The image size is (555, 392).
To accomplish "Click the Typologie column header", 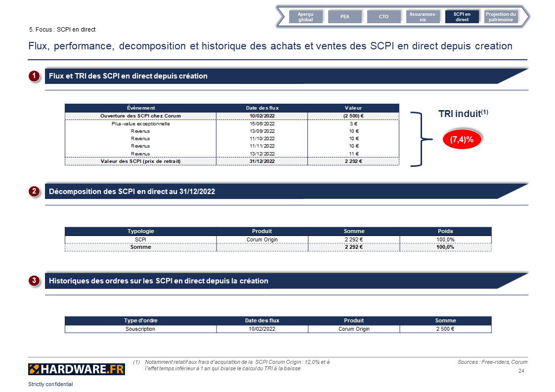I will [x=140, y=231].
